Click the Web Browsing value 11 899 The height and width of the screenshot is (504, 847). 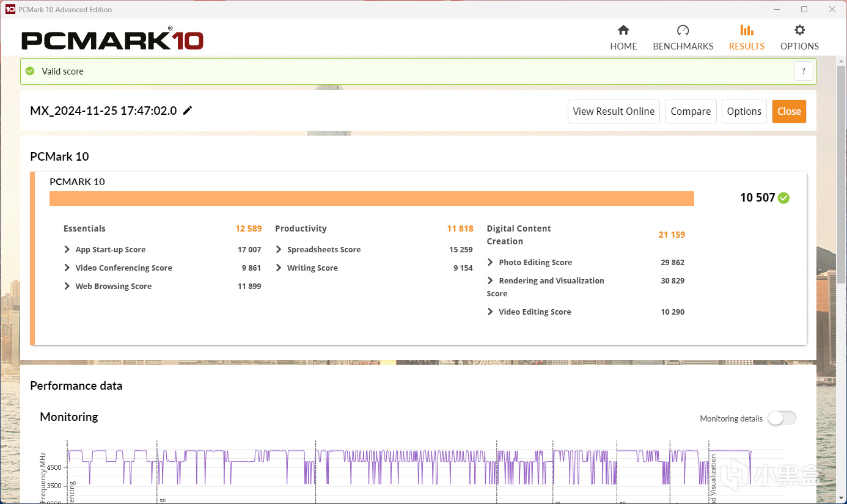point(249,286)
